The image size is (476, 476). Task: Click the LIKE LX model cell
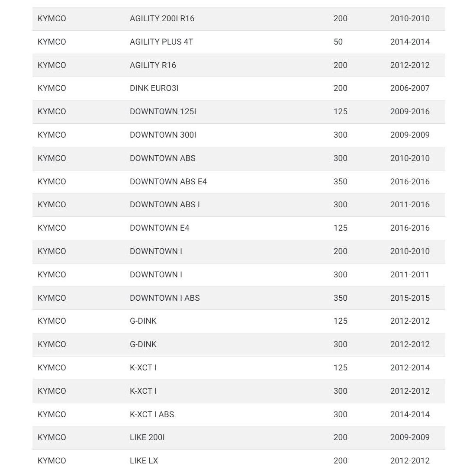click(x=144, y=461)
